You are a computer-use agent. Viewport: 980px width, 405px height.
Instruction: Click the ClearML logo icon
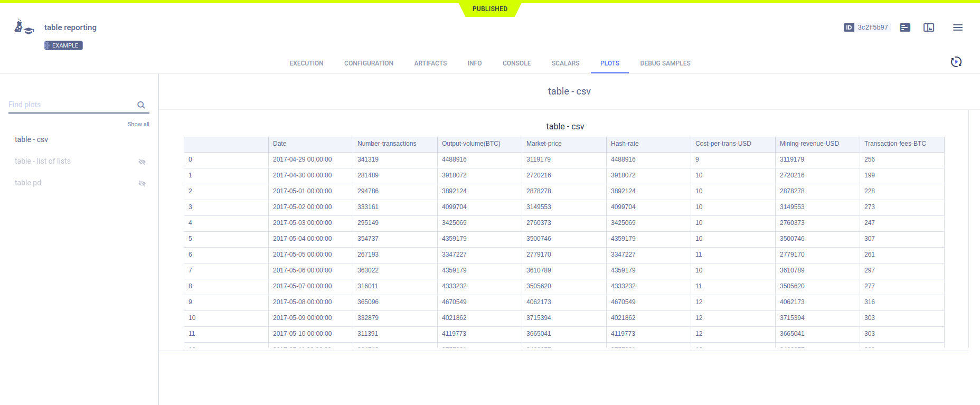24,27
